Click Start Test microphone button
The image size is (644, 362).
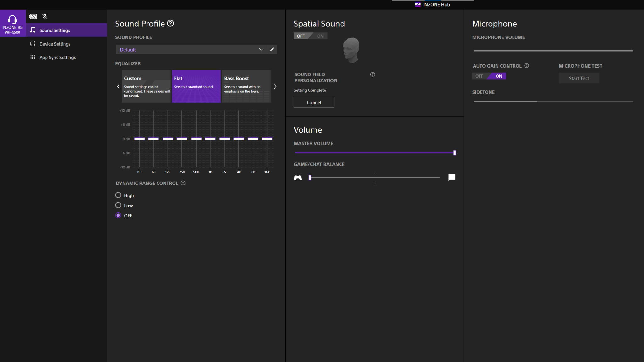579,78
